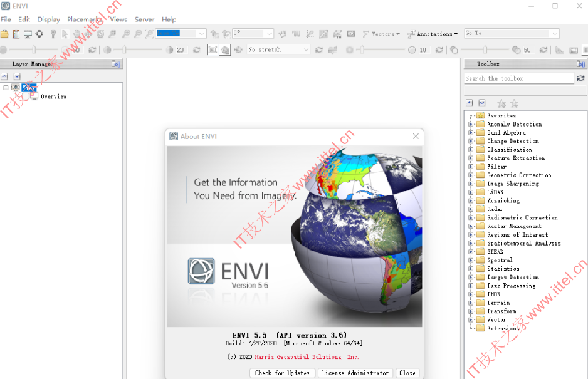Open the Zoom To dropdown
Viewport: 588px width, 379px height.
point(181,33)
